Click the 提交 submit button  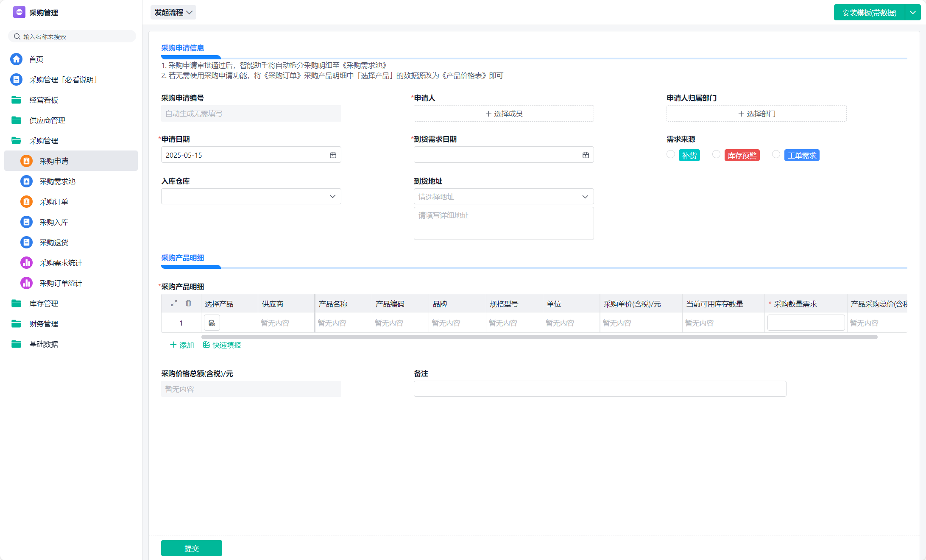tap(191, 548)
